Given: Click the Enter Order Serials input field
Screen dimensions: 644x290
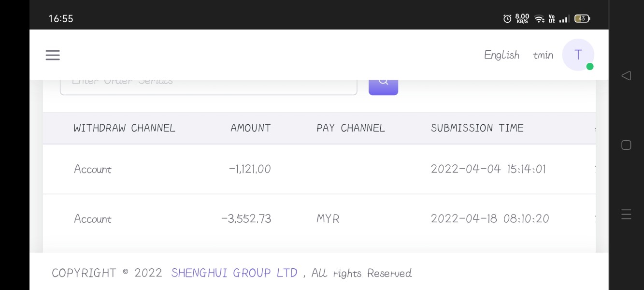Looking at the screenshot, I should 208,86.
